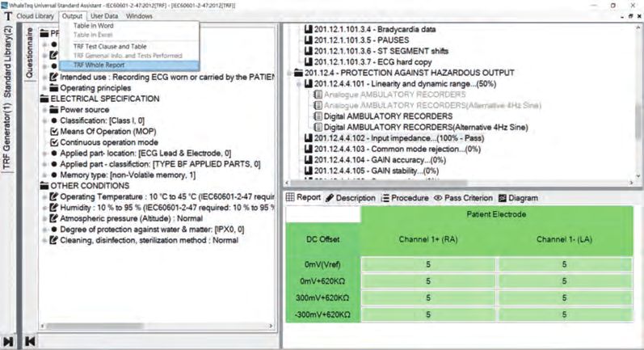
Task: Expand the Degree of protection against water node
Action: 44,230
